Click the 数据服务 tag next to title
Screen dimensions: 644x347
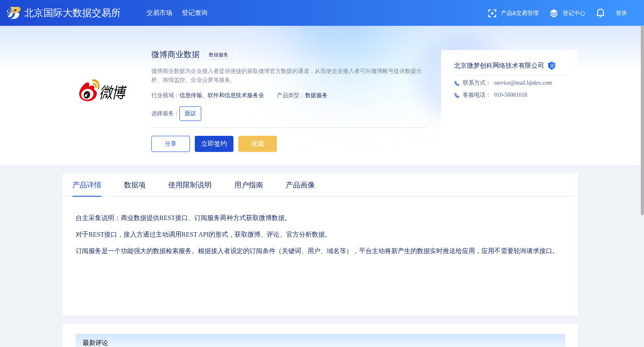pyautogui.click(x=219, y=55)
